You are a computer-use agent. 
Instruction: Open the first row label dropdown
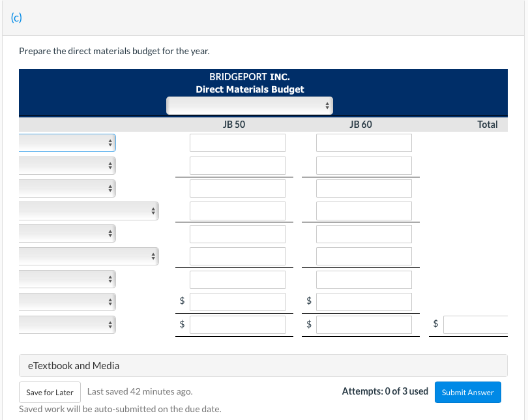coord(67,143)
